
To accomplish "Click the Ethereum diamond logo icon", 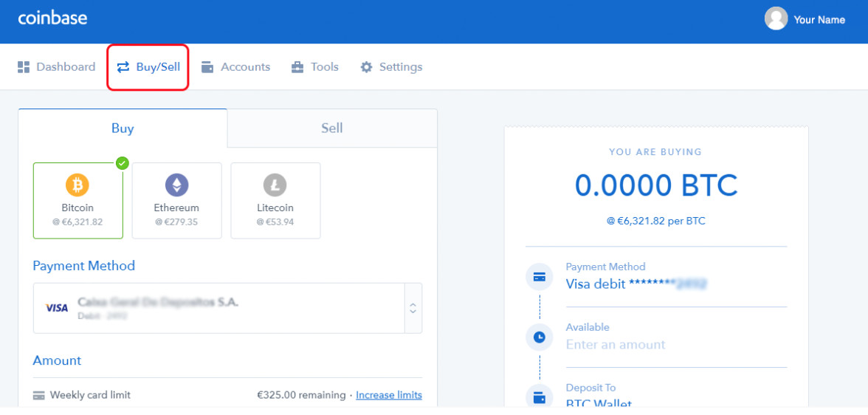I will 176,185.
